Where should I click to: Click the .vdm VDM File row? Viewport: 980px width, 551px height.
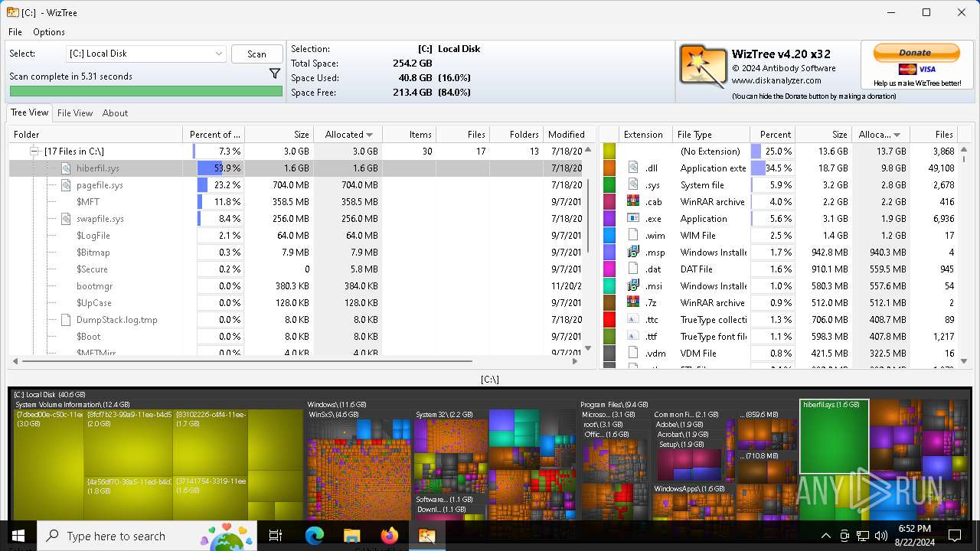781,354
